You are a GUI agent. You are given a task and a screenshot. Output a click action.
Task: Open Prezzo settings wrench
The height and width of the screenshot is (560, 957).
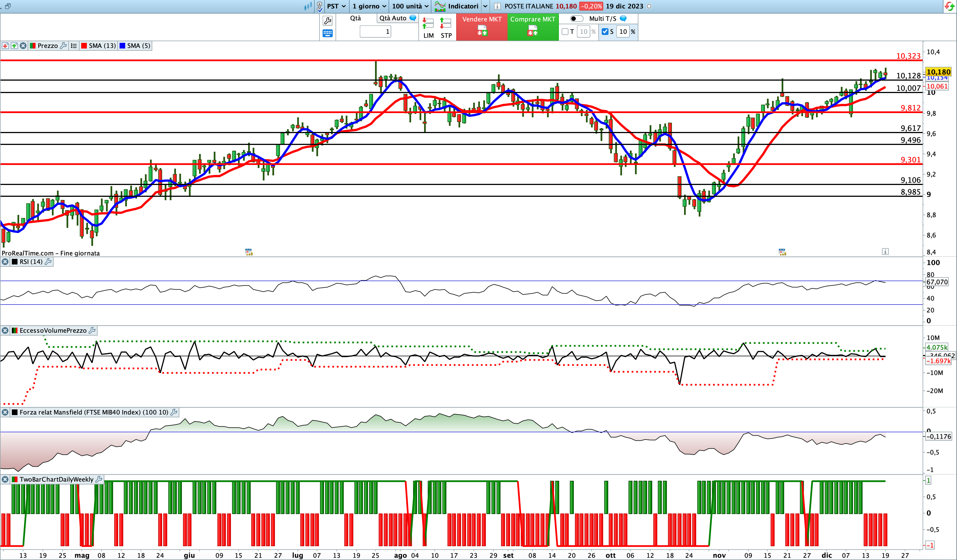(63, 46)
